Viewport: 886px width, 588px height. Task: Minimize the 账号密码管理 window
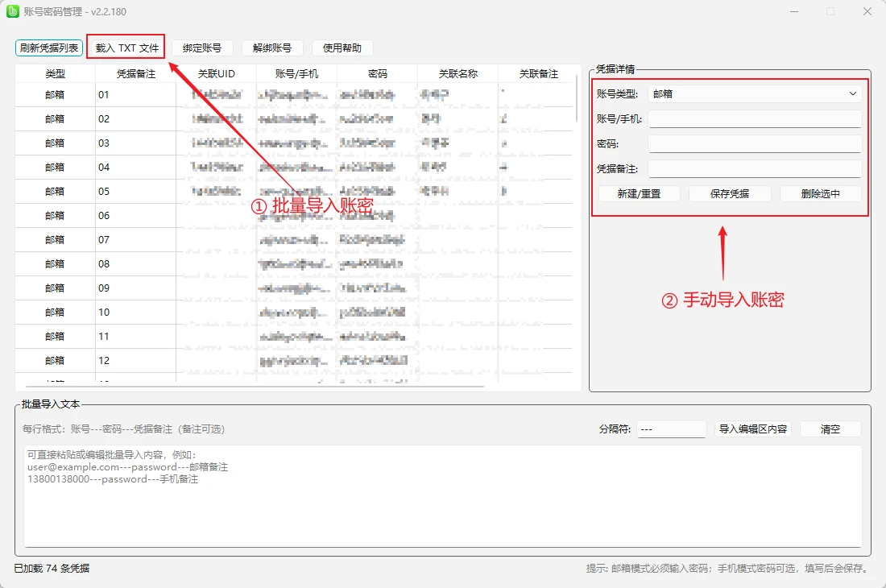click(x=794, y=11)
